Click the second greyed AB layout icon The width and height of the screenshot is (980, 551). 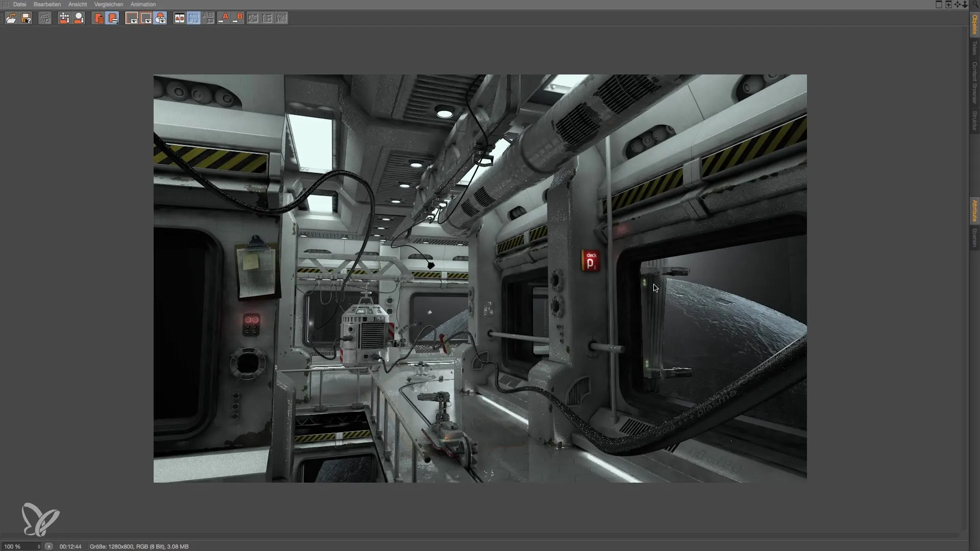pyautogui.click(x=267, y=18)
